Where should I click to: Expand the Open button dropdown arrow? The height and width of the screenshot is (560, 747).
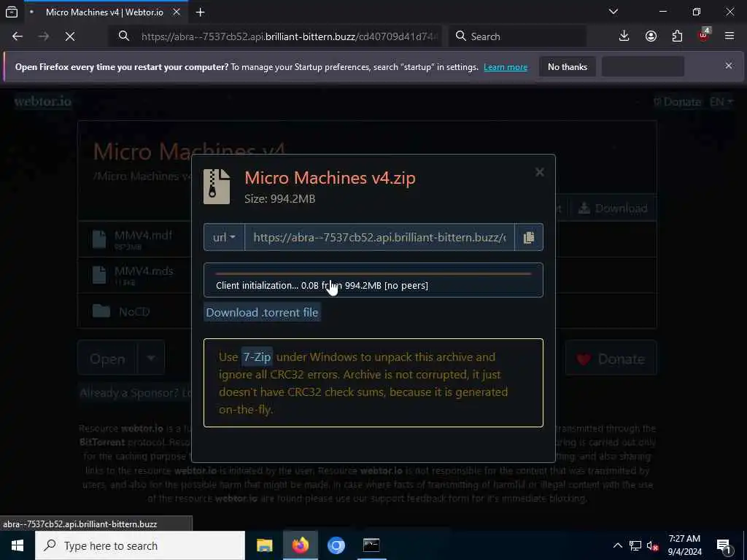pos(151,358)
